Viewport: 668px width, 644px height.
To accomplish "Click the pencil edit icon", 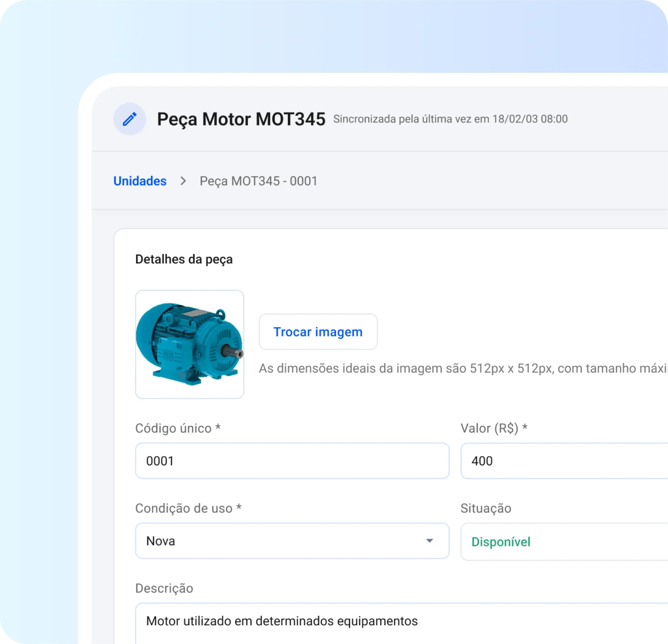I will [x=130, y=119].
